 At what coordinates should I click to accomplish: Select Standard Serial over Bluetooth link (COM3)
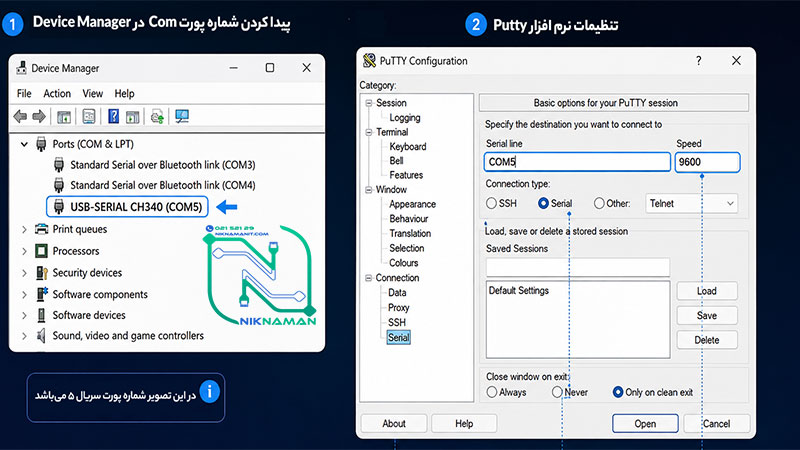[163, 165]
